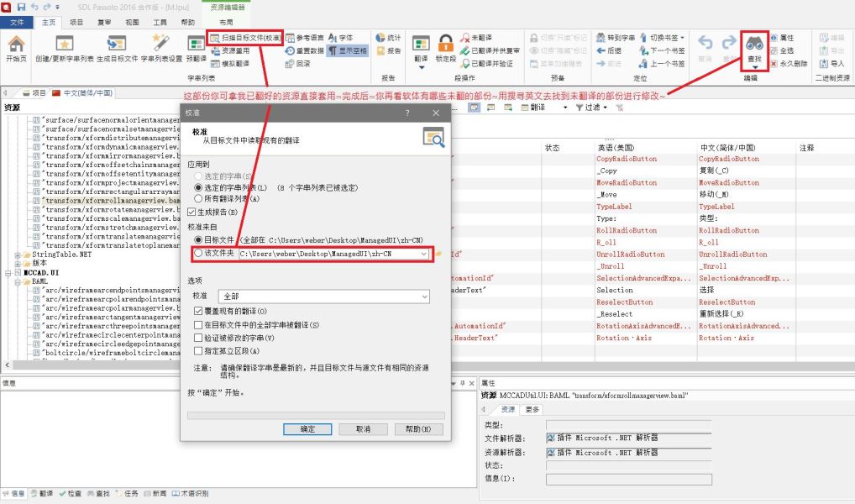Switch to 工具 ribbon tab

[160, 23]
